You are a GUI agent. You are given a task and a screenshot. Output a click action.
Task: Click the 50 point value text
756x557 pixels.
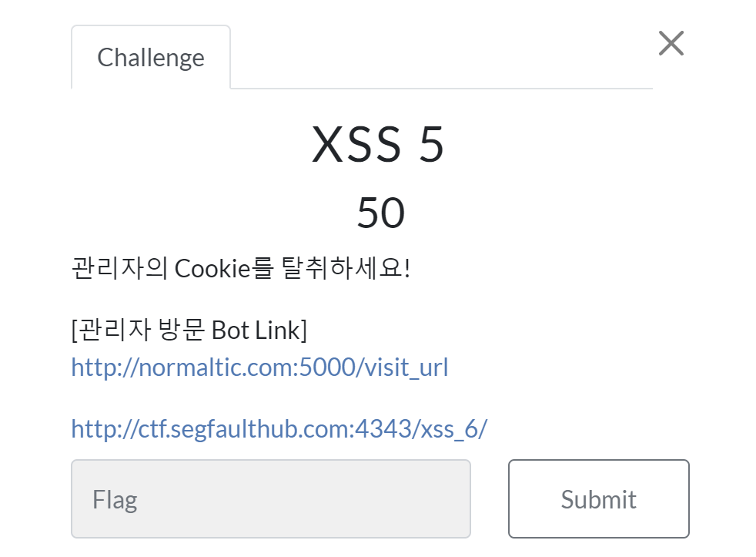click(x=380, y=213)
